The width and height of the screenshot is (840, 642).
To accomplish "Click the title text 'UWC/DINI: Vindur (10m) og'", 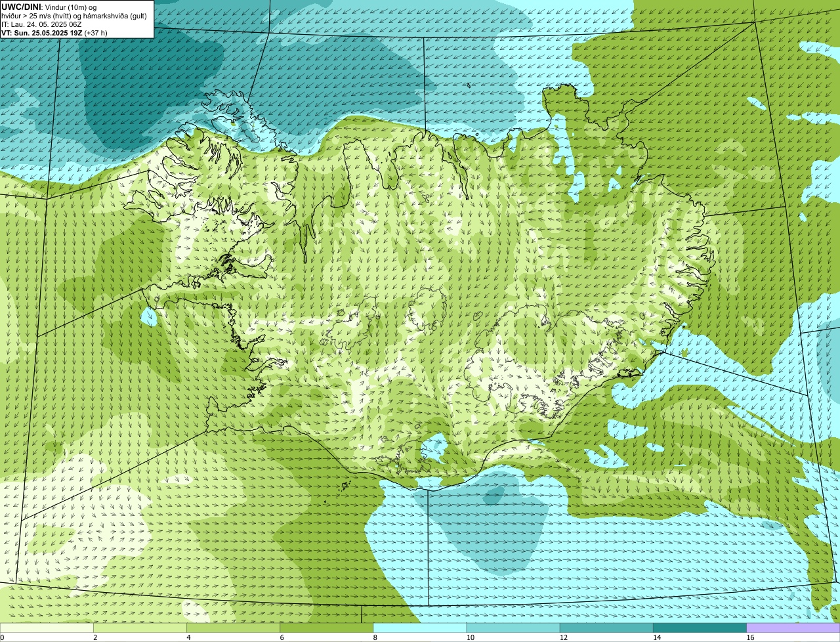I will [x=49, y=7].
